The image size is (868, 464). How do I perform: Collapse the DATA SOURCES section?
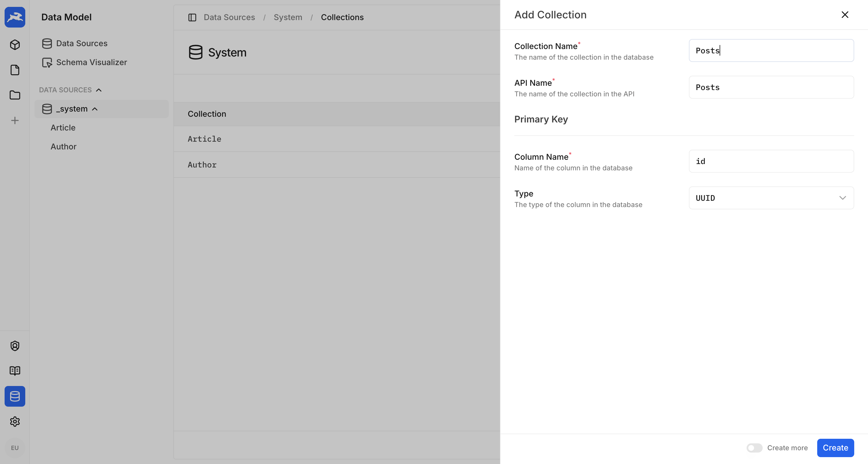pos(99,89)
